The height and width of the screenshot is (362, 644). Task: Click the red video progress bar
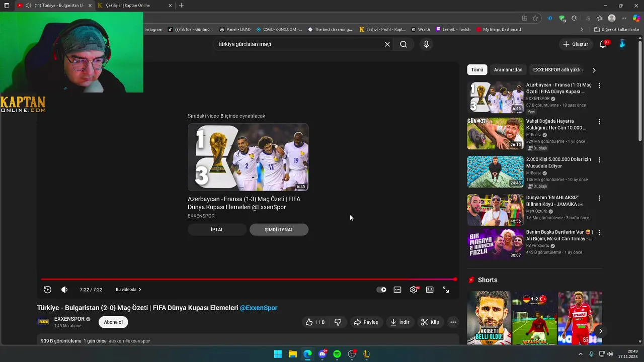pos(249,279)
